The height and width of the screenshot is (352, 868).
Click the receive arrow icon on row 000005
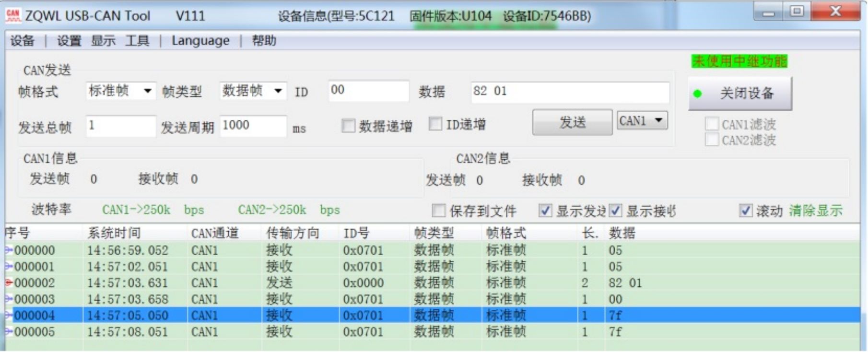(x=9, y=331)
